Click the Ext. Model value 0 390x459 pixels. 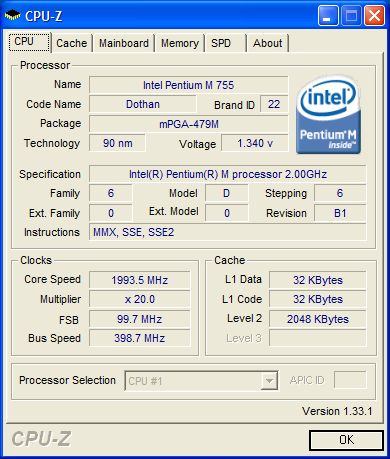tap(227, 213)
